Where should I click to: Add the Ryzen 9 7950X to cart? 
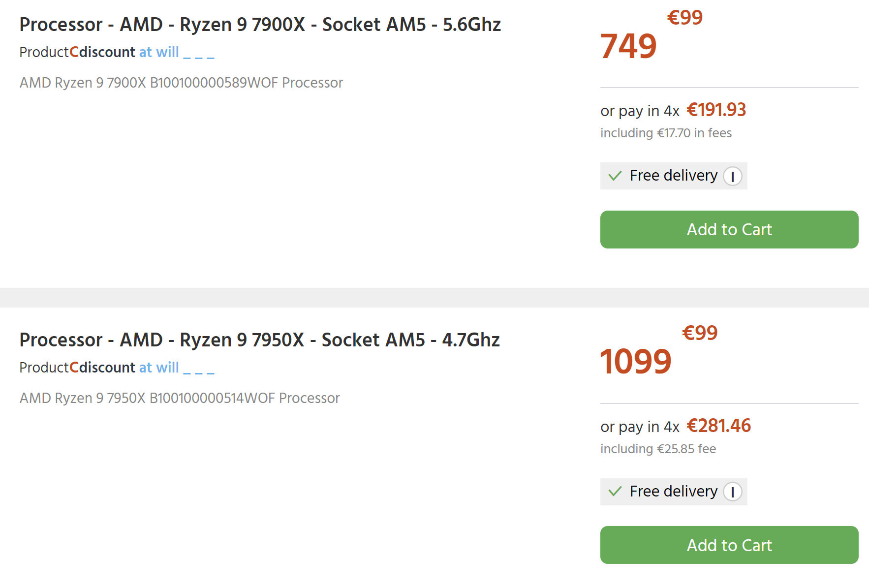pos(729,545)
